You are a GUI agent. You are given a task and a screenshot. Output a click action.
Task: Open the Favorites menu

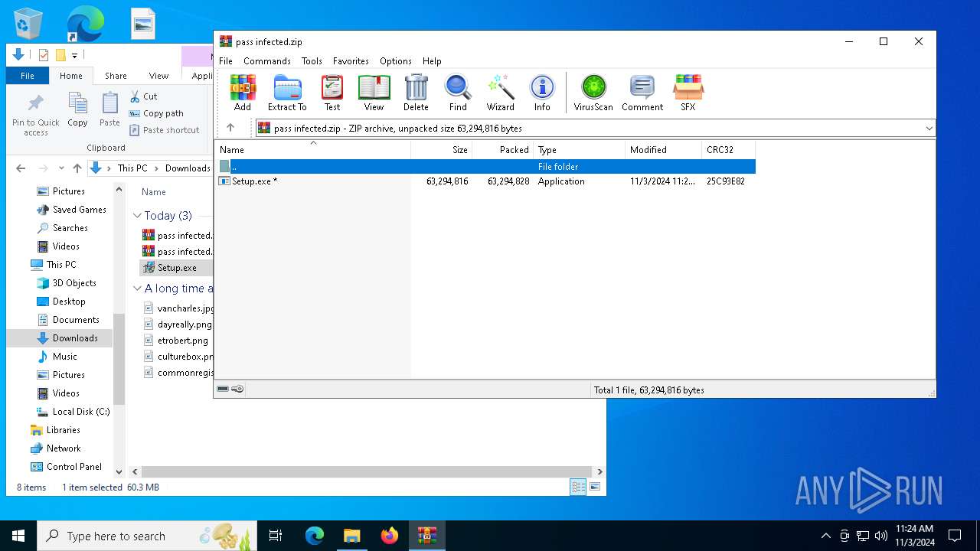[351, 61]
